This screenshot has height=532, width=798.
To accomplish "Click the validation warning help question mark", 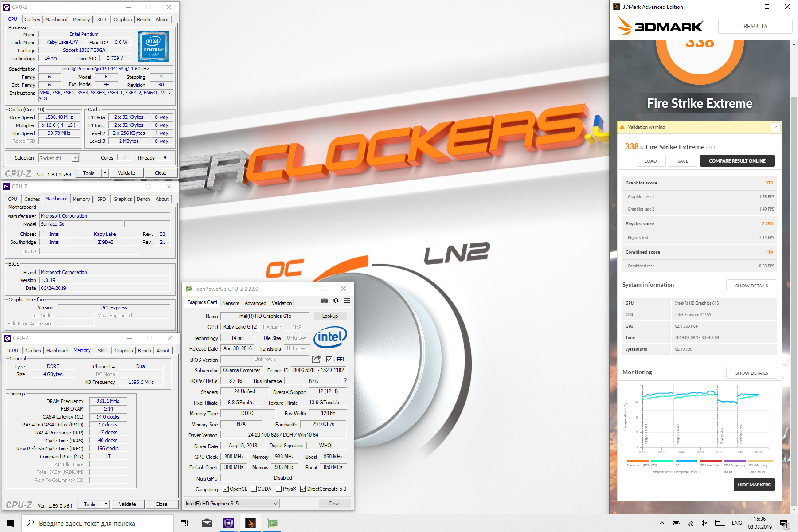I will point(776,127).
